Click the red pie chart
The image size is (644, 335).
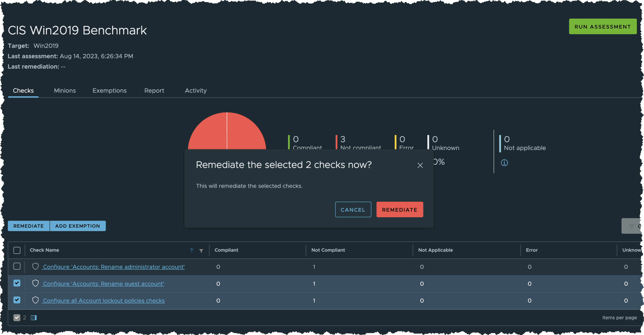pos(227,131)
